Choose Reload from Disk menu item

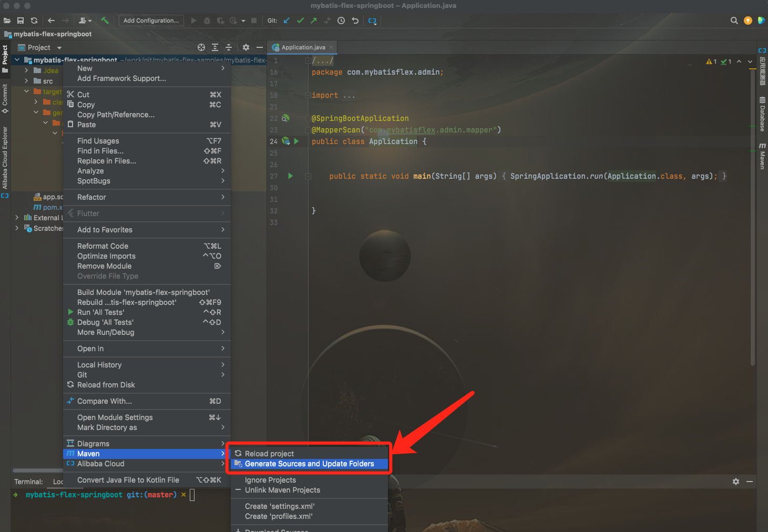[x=106, y=385]
